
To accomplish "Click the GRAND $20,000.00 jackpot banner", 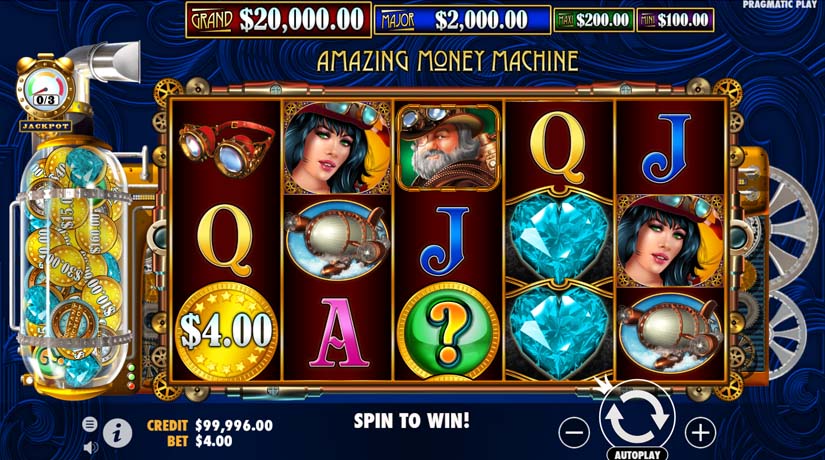I will tap(278, 20).
